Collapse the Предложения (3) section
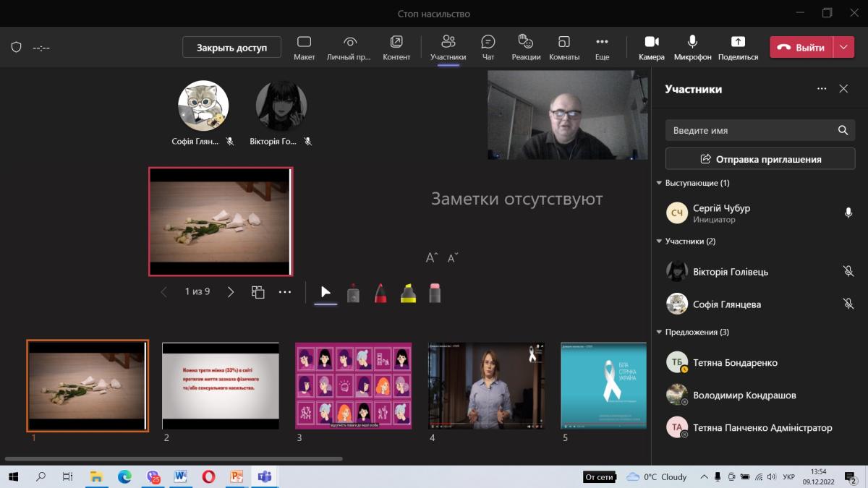Image resolution: width=868 pixels, height=488 pixels. coord(659,333)
